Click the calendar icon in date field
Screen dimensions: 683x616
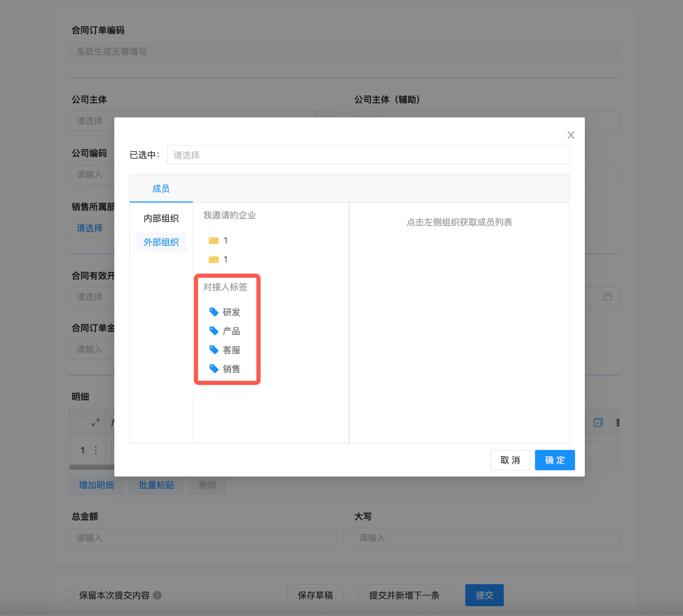click(608, 296)
